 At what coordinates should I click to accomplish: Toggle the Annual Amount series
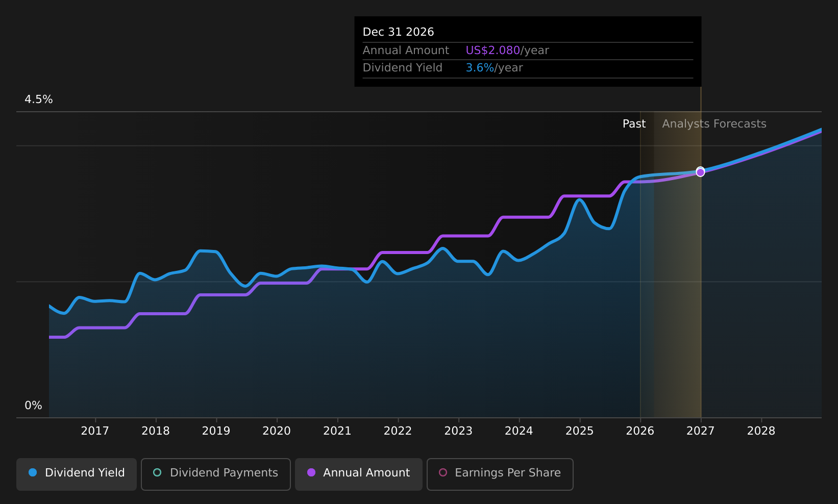point(359,474)
